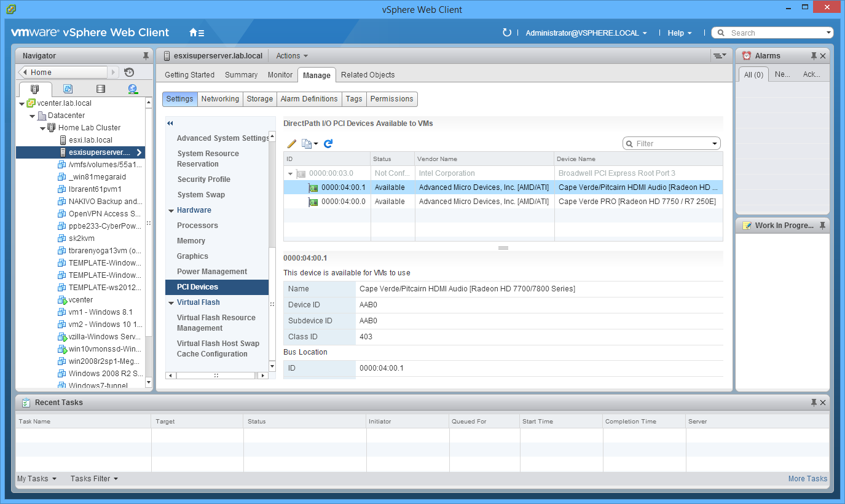Open the Administrator@VSPHERE.LOCAL user menu
Image resolution: width=845 pixels, height=504 pixels.
[x=586, y=33]
